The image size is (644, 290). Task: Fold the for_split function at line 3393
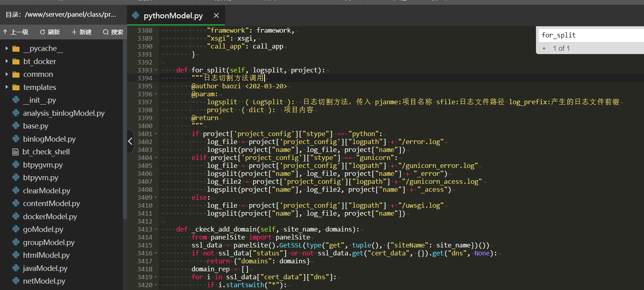[x=156, y=70]
